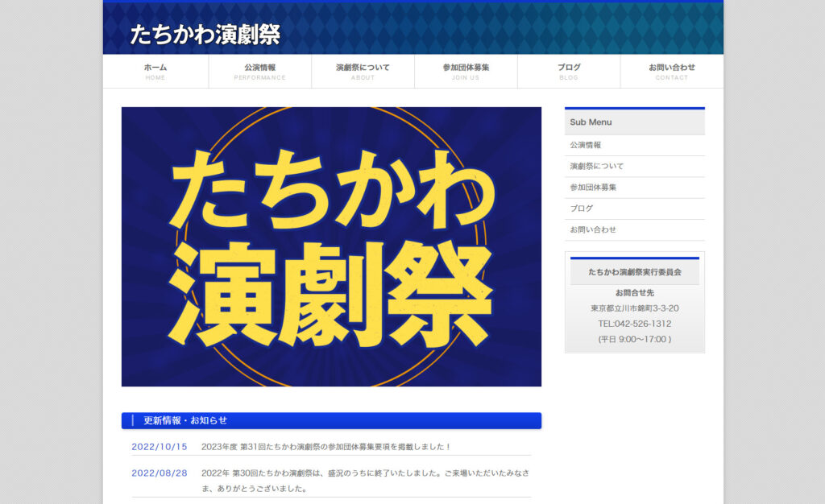The image size is (825, 504).
Task: Go to 演劇祭について in the top navigation
Action: pyautogui.click(x=363, y=71)
